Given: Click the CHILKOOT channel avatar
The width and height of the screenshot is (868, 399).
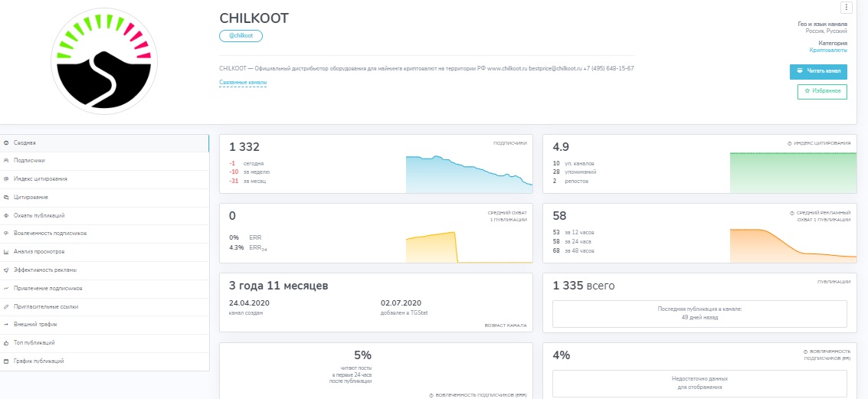Looking at the screenshot, I should [104, 61].
